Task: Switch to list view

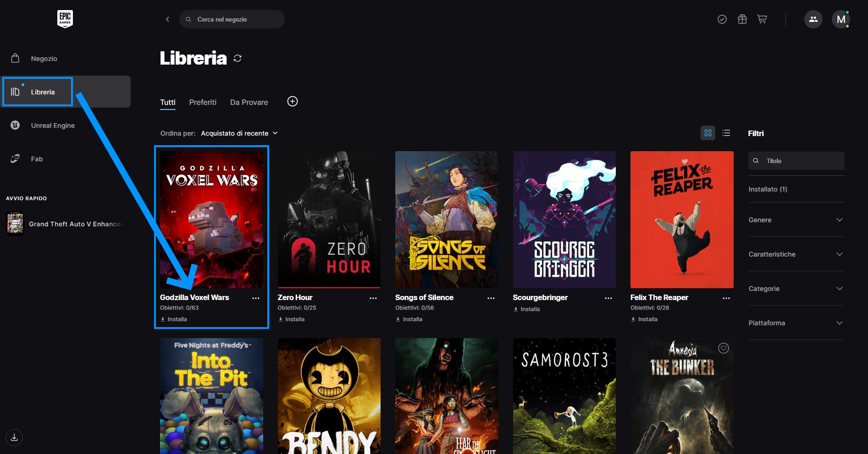Action: pyautogui.click(x=726, y=133)
